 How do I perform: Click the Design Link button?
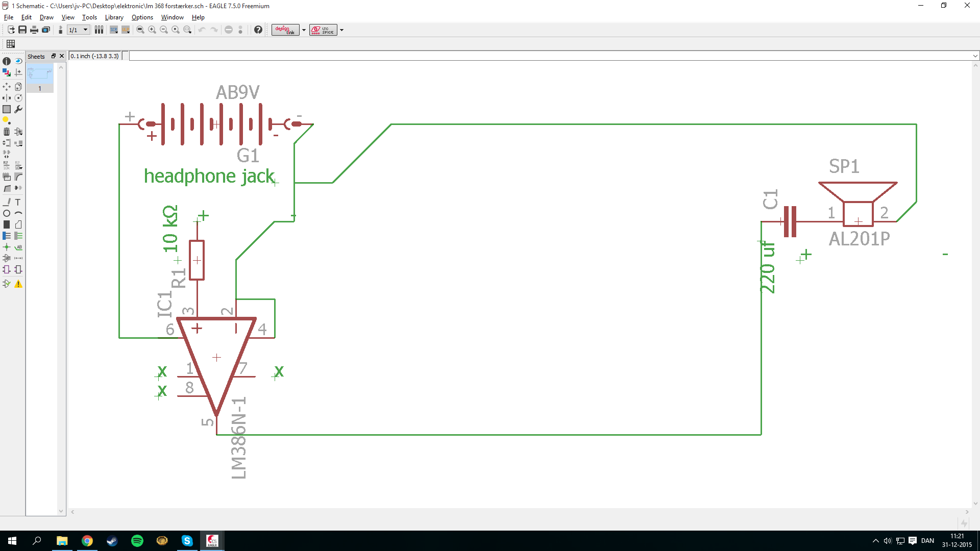click(x=286, y=30)
